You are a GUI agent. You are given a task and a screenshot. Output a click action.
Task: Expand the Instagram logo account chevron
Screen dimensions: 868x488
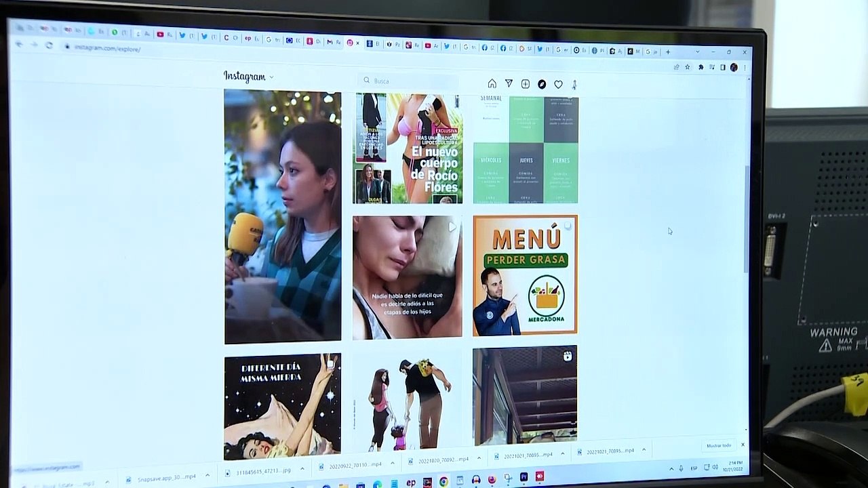pos(271,77)
